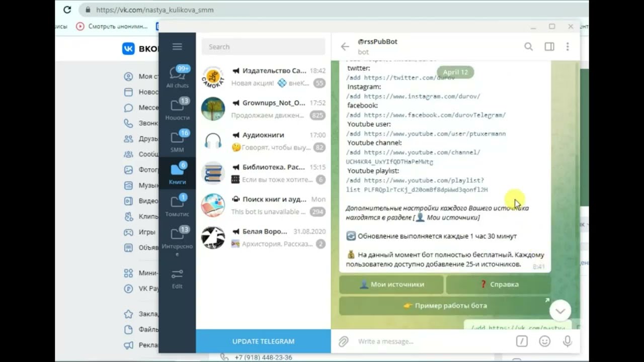
Task: Click the Мои источники bot button
Action: (391, 285)
